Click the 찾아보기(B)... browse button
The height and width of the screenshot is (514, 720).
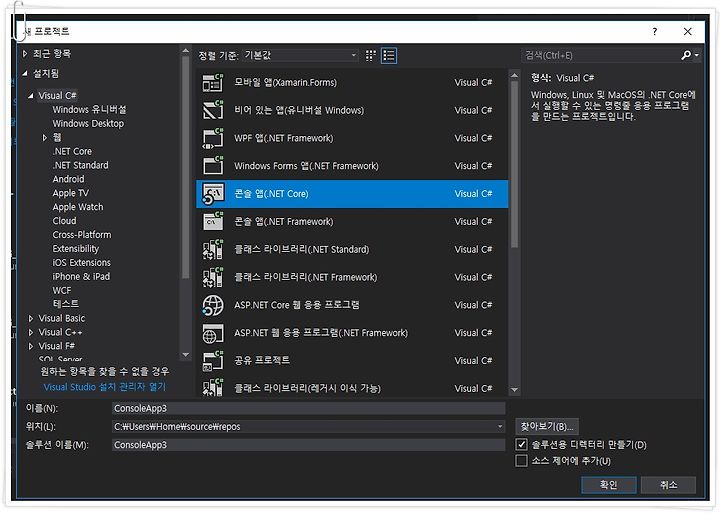click(546, 427)
